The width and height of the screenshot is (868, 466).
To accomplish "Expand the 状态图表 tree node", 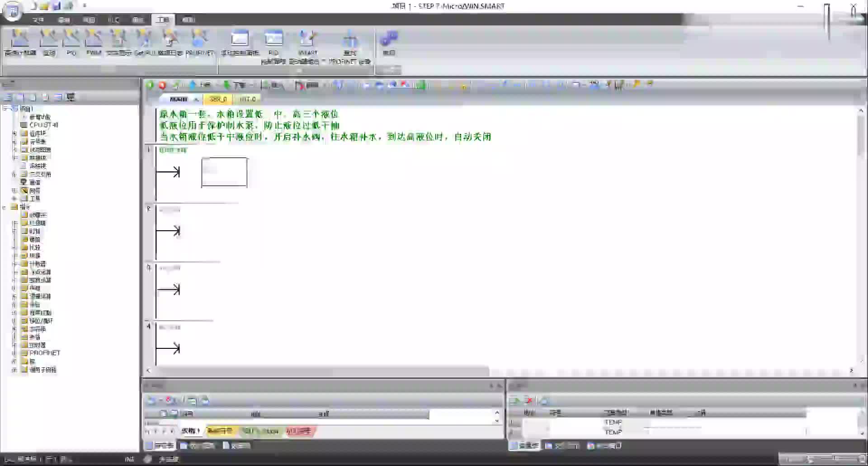I will (14, 150).
